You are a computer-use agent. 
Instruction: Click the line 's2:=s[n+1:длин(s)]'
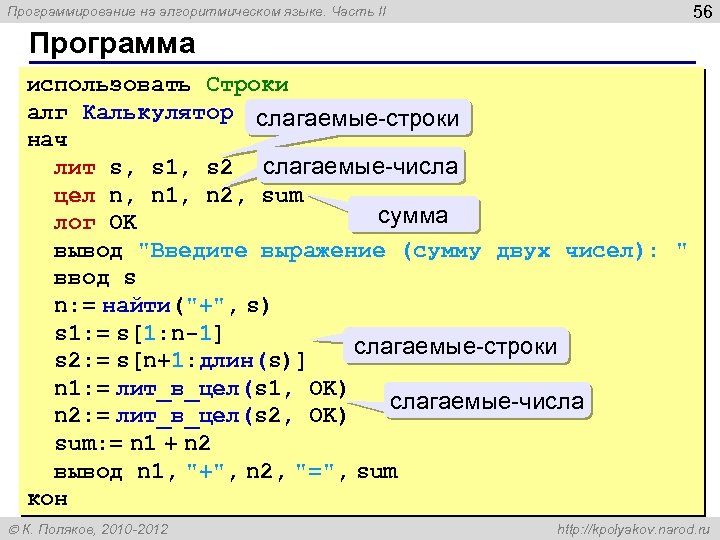click(179, 361)
